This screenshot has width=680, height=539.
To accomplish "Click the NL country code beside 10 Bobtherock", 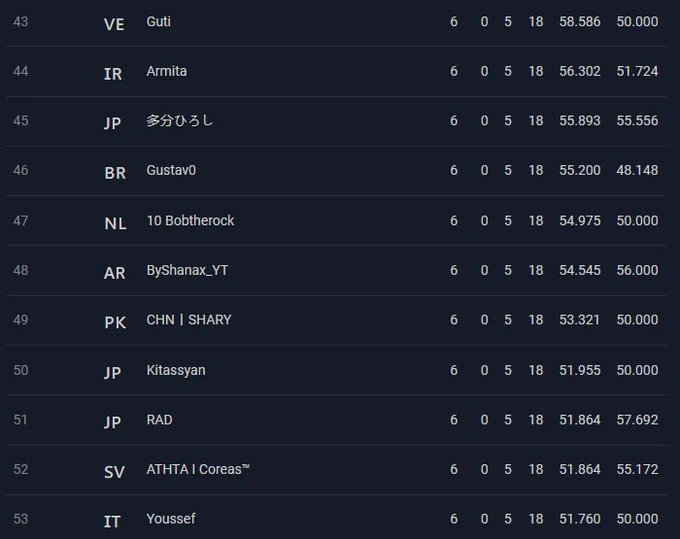I will 115,224.
